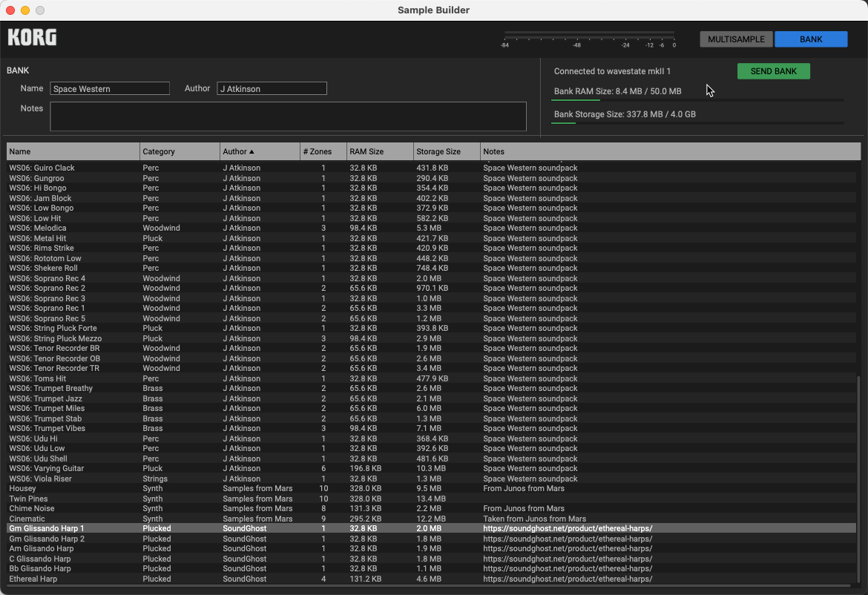This screenshot has width=868, height=595.
Task: Select row WS06: Soprano Rec 5
Action: click(431, 318)
